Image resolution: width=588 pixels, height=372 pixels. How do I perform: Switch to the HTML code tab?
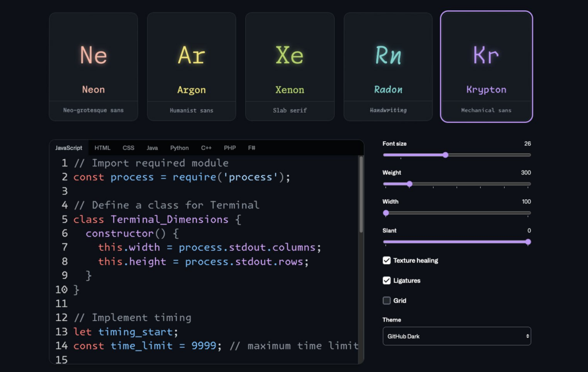(x=103, y=148)
